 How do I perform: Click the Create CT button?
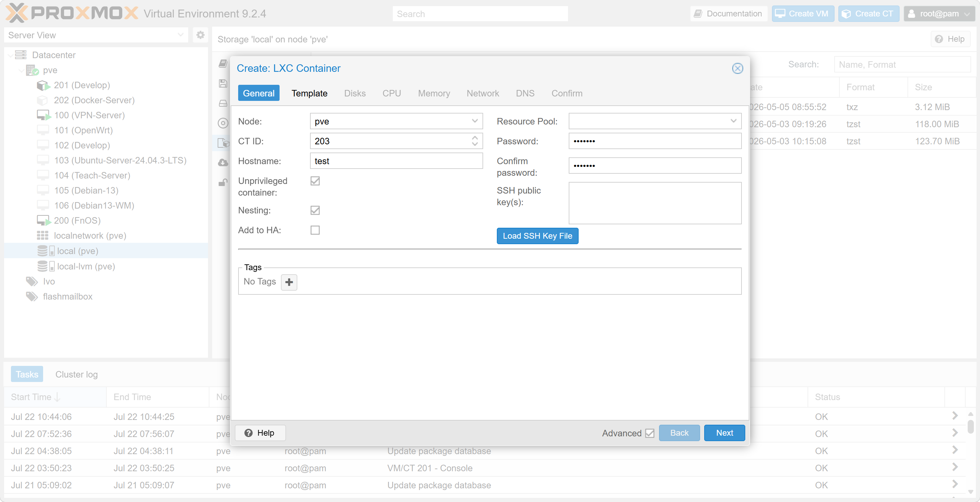(x=868, y=14)
